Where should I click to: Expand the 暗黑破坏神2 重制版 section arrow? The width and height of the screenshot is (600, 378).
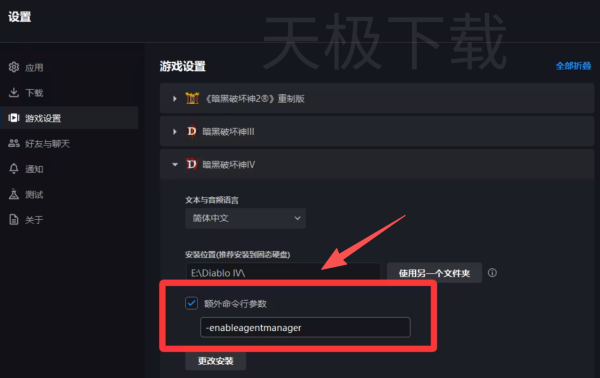click(x=174, y=99)
